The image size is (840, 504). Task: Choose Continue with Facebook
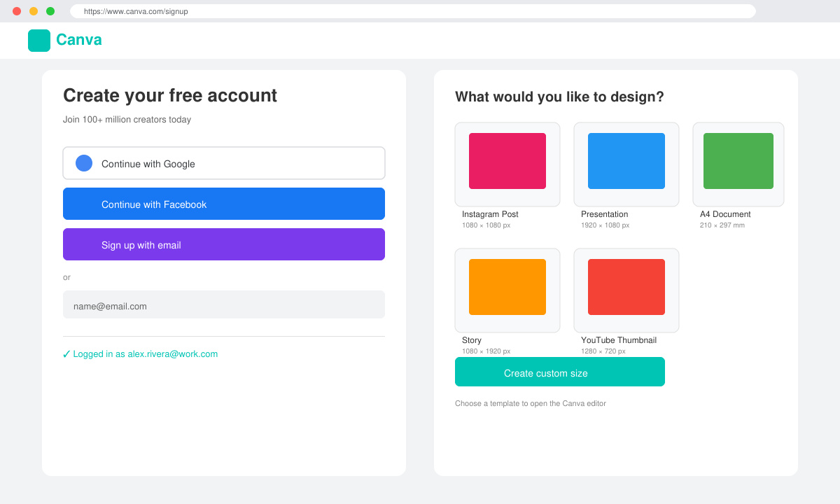pyautogui.click(x=224, y=204)
